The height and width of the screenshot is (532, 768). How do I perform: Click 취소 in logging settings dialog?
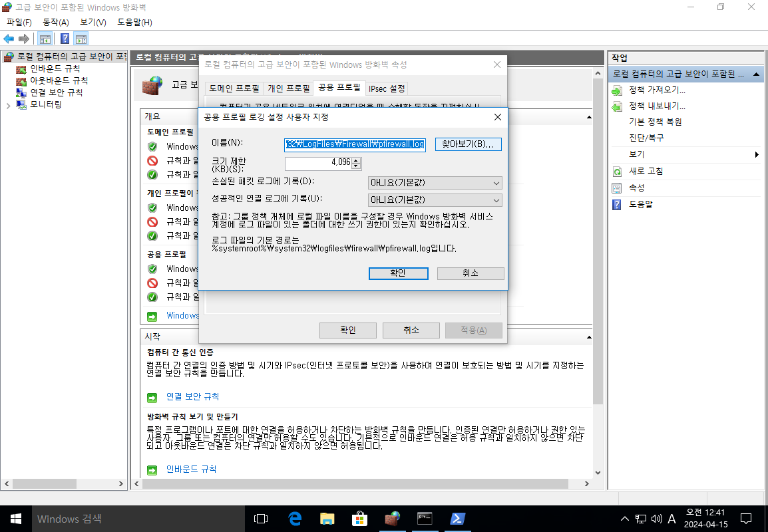(471, 273)
